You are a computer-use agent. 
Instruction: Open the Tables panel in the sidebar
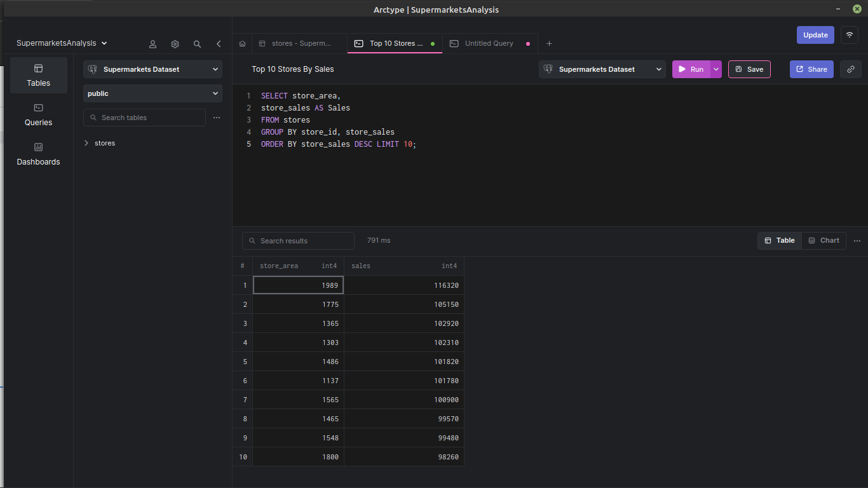point(38,75)
